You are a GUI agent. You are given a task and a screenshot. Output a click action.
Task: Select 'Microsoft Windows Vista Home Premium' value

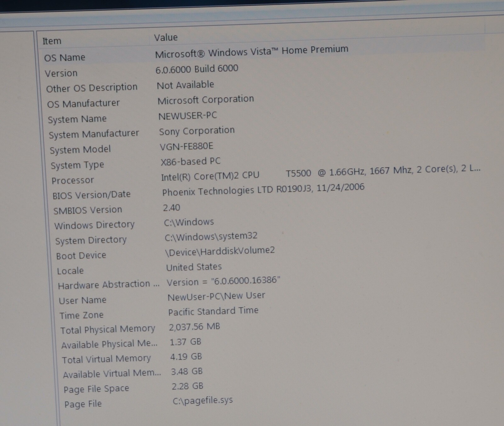[x=252, y=52]
